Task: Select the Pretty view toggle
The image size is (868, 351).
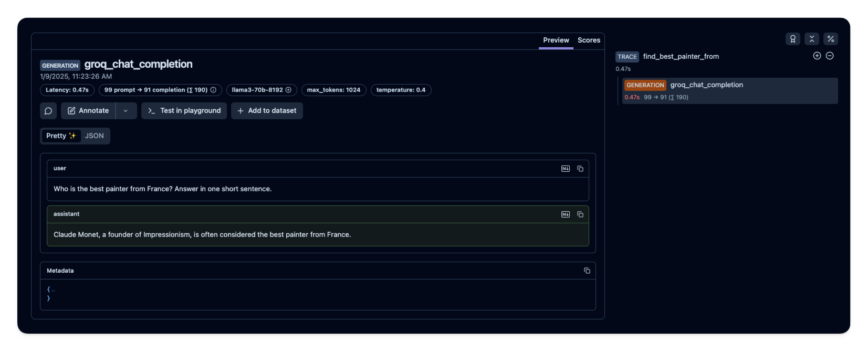Action: tap(61, 136)
